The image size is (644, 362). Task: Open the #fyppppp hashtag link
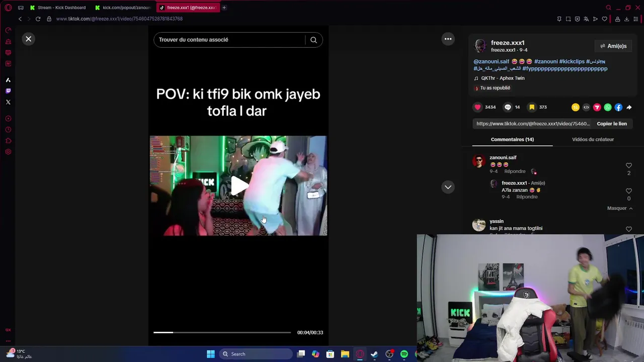click(x=565, y=68)
